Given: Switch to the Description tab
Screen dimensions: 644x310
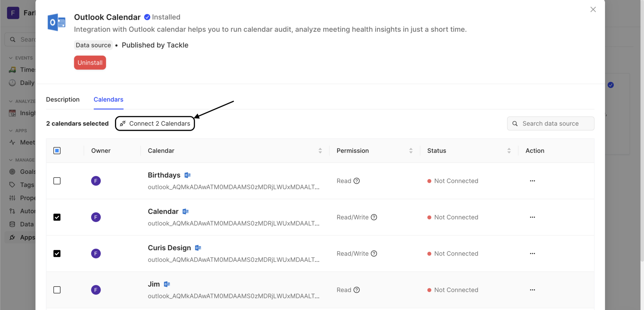Looking at the screenshot, I should 63,99.
